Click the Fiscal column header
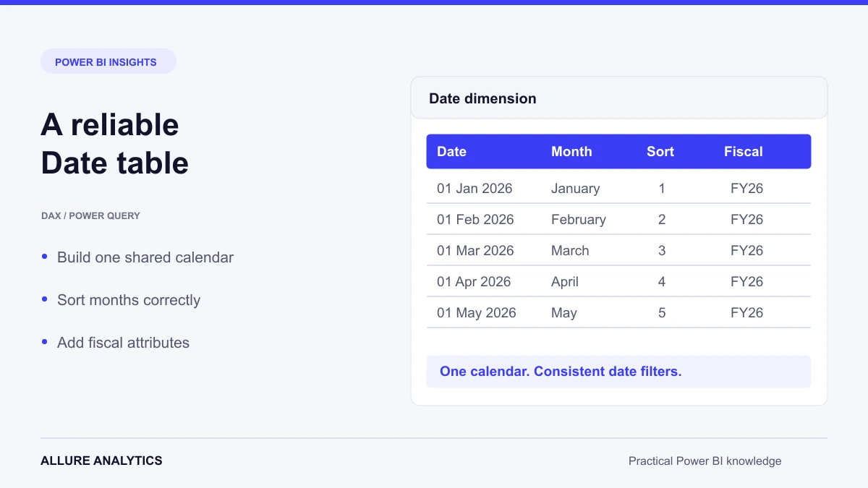 pyautogui.click(x=744, y=151)
